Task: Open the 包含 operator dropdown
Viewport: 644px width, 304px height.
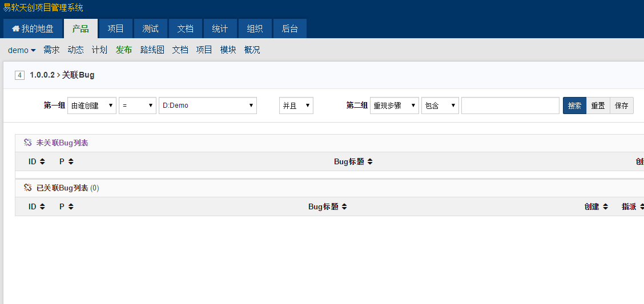Action: 440,106
